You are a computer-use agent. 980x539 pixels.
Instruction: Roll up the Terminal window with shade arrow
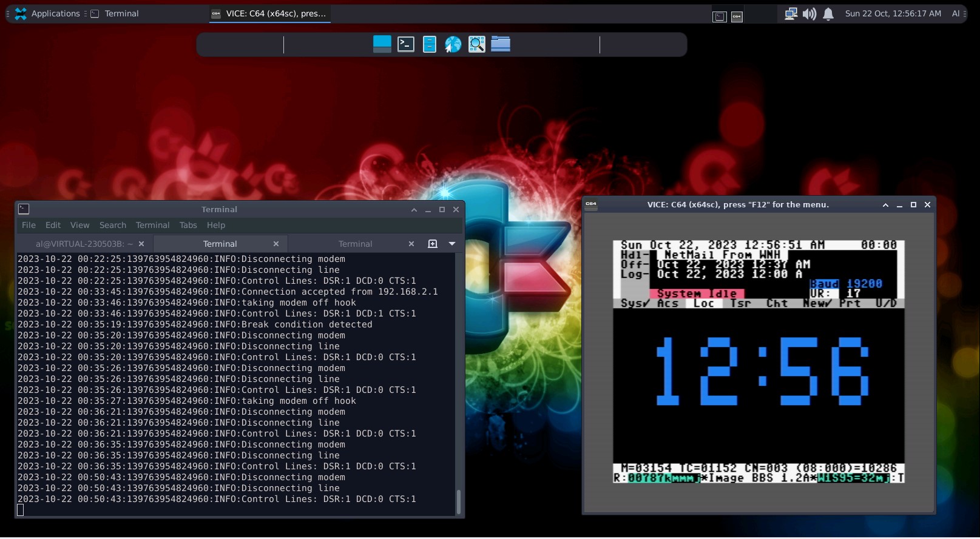[414, 210]
